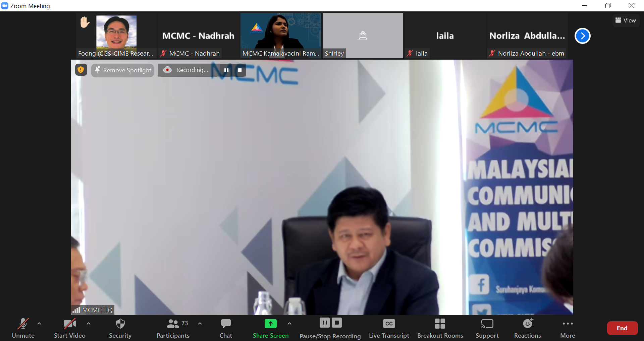The width and height of the screenshot is (644, 341).
Task: Enable Live Transcript closed captions
Action: click(389, 328)
